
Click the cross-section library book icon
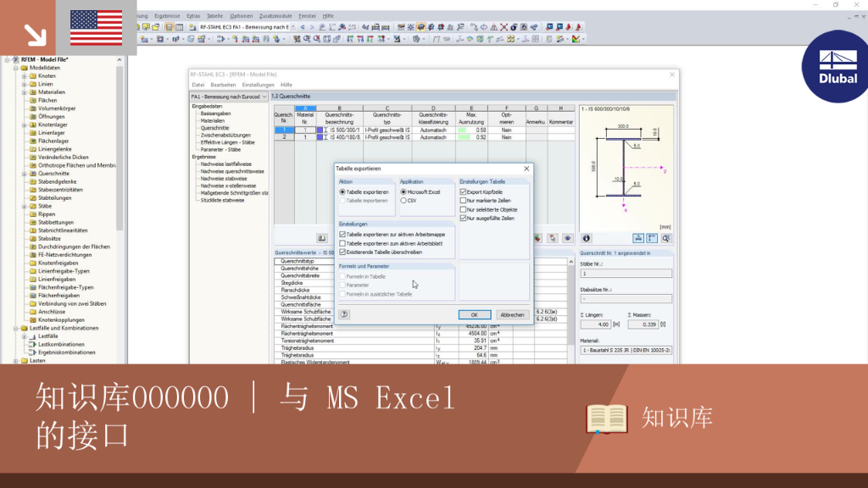point(321,238)
